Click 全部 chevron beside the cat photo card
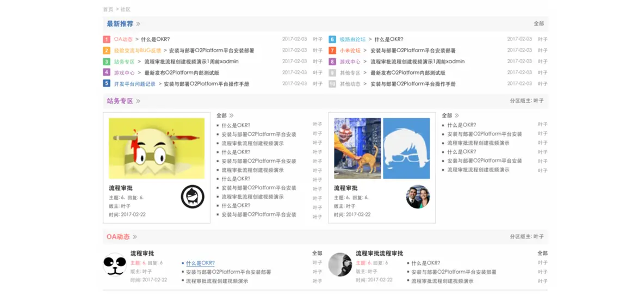This screenshot has width=644, height=295. [x=457, y=115]
